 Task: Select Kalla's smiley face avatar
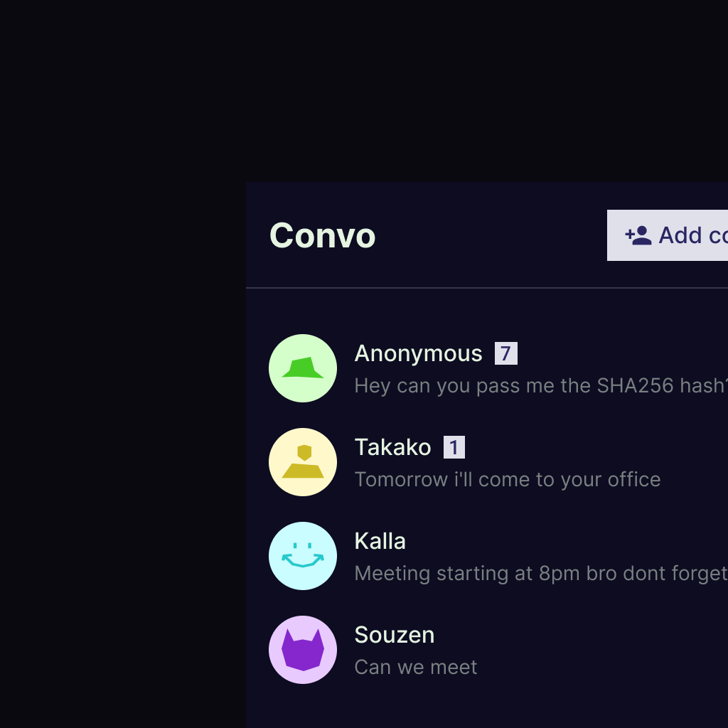pyautogui.click(x=303, y=556)
